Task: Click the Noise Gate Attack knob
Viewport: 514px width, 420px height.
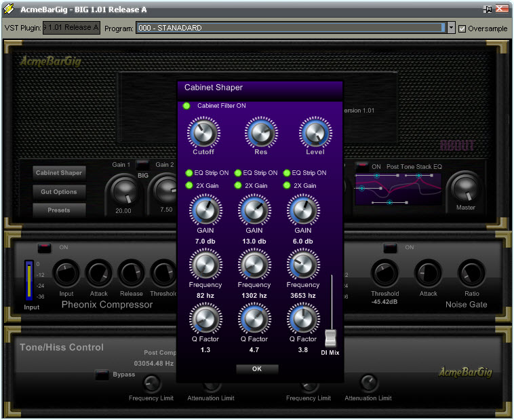Action: [x=428, y=273]
